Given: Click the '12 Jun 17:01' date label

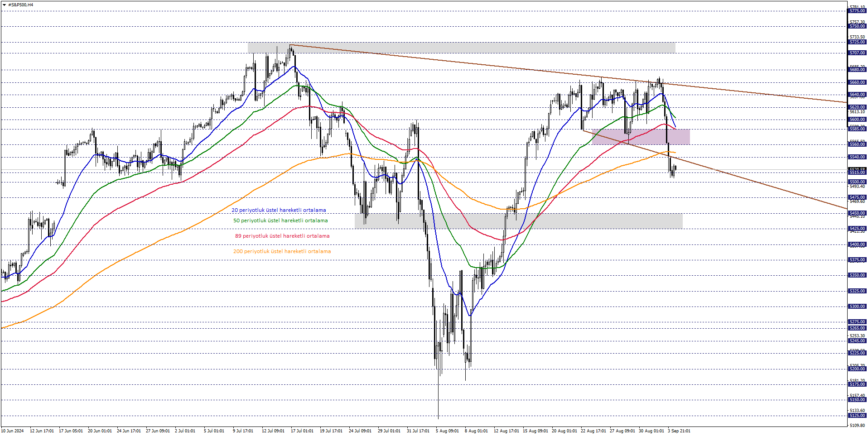Looking at the screenshot, I should [42, 431].
